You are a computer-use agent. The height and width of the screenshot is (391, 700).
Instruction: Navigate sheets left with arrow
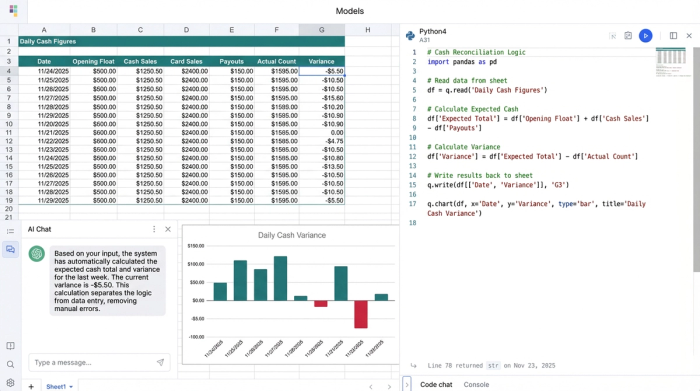[371, 387]
